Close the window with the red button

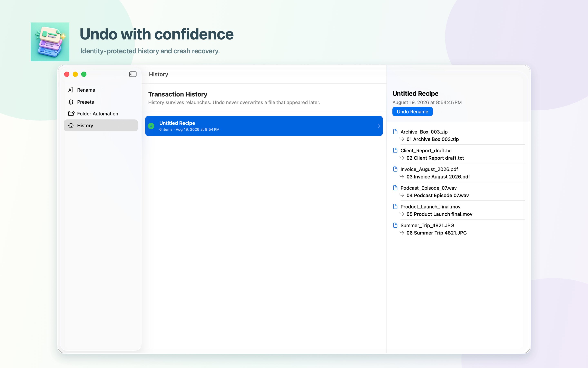pos(67,74)
